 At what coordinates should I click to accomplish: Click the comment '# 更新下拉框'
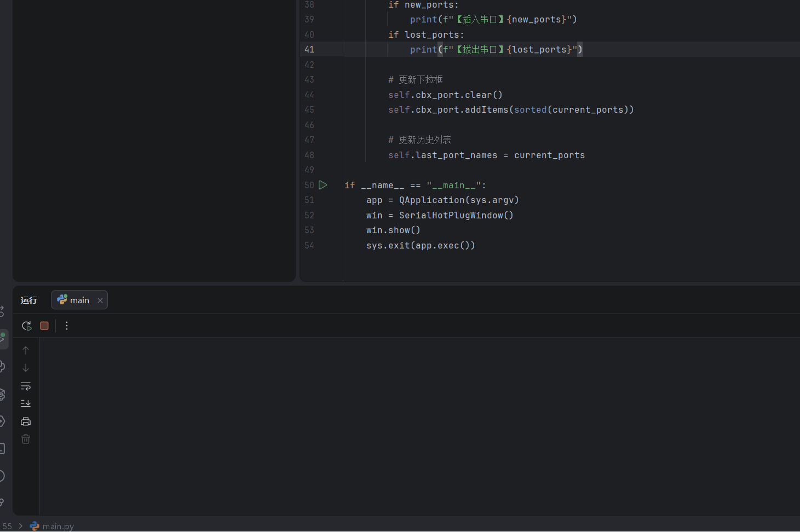416,80
